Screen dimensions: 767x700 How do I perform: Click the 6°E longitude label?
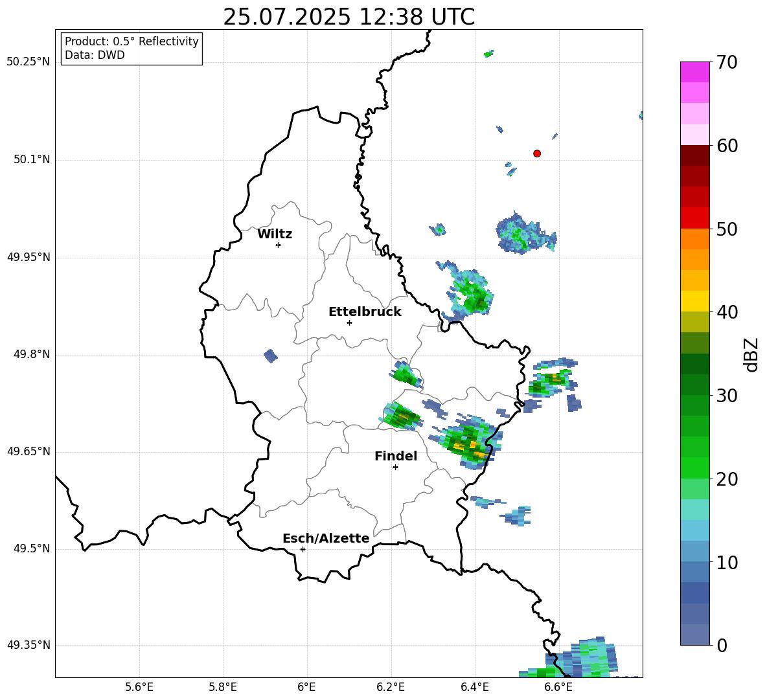[x=306, y=687]
